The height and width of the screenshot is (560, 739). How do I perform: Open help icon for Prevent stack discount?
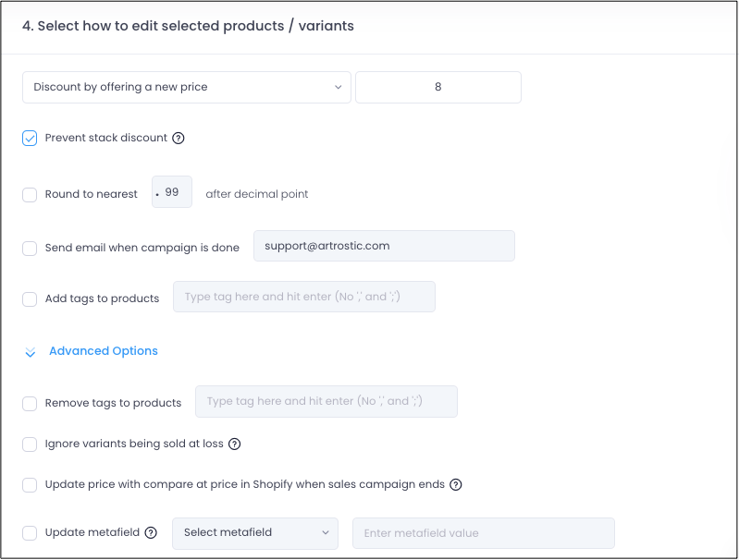point(179,138)
